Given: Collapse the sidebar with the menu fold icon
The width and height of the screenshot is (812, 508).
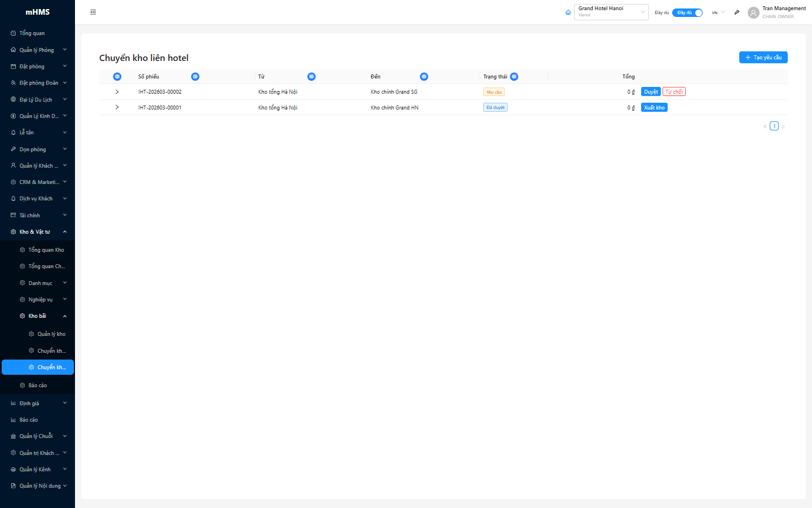Looking at the screenshot, I should (93, 12).
